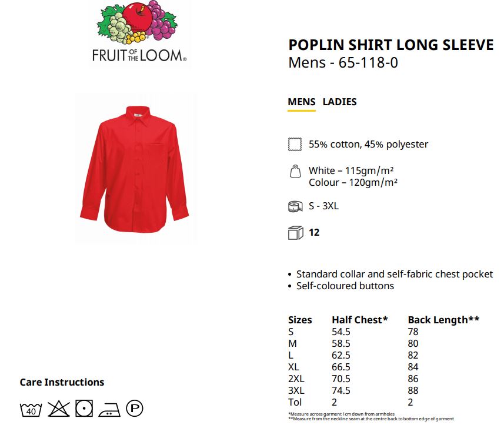Image resolution: width=504 pixels, height=425 pixels.
Task: Click the weight tag icon
Action: click(x=295, y=171)
